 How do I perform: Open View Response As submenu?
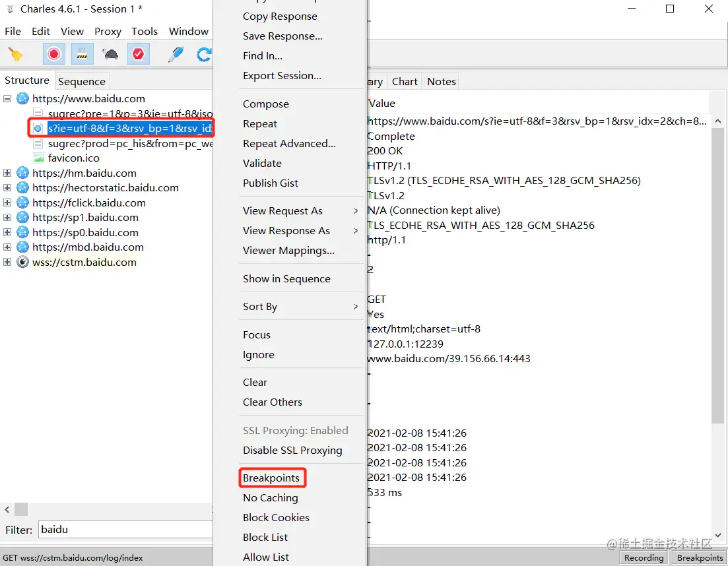(301, 231)
